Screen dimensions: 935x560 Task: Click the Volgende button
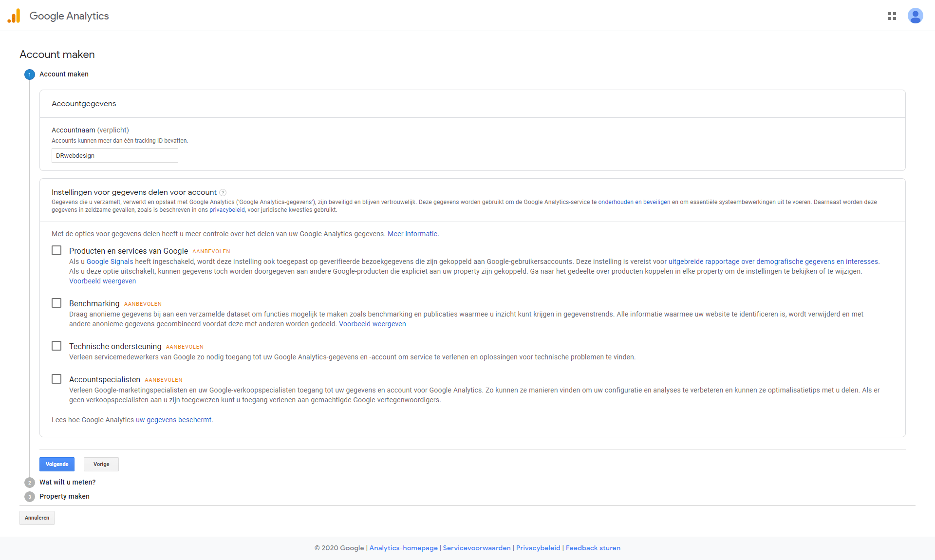[57, 464]
